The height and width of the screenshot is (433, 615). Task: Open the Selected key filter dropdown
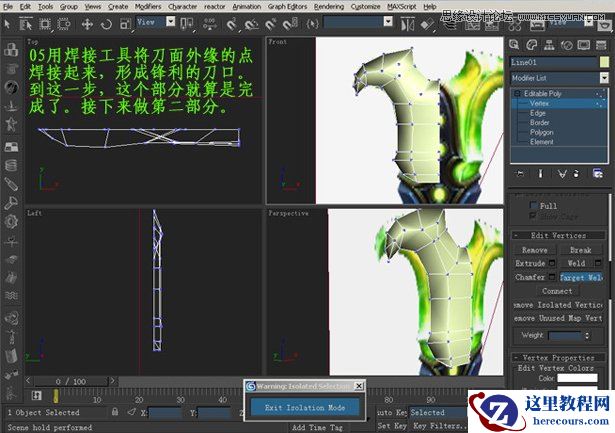pyautogui.click(x=437, y=412)
